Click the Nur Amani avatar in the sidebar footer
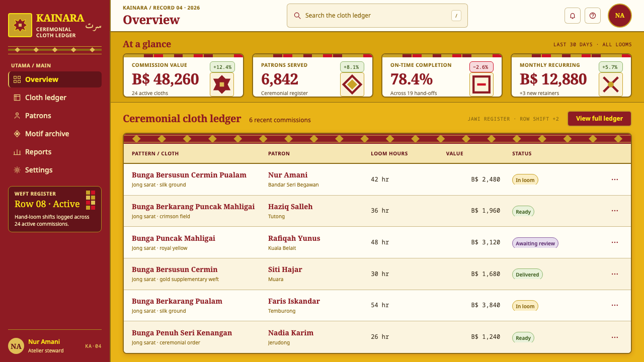Viewport: 644px width, 362px height. click(x=16, y=346)
